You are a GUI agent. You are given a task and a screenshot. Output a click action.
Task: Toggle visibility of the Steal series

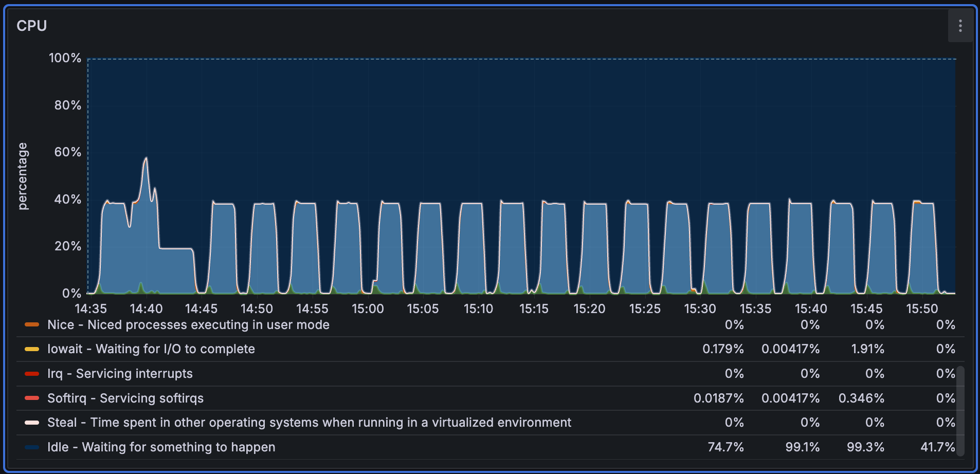pyautogui.click(x=308, y=422)
